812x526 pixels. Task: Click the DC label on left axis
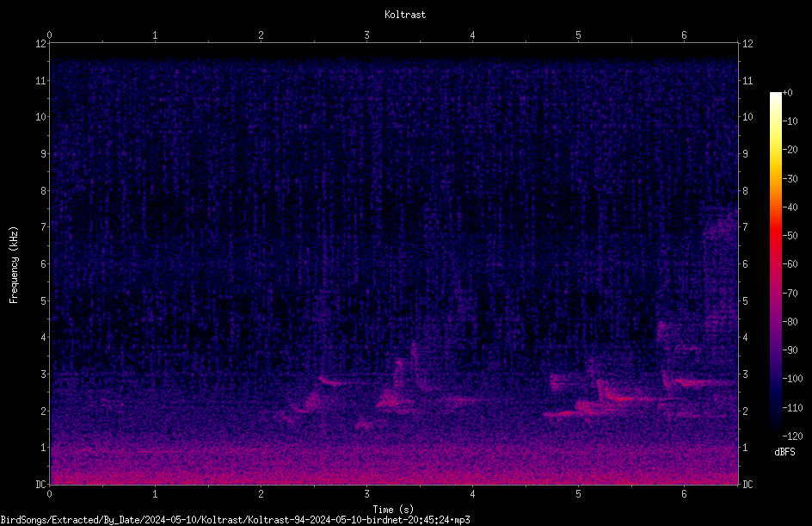click(x=41, y=485)
